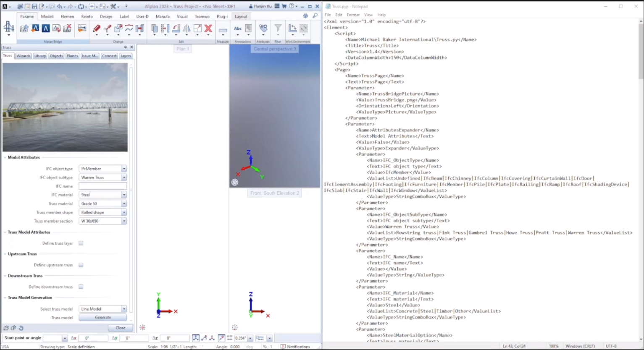Open the Truss material Grade 50 dropdown
The image size is (644, 350).
124,204
